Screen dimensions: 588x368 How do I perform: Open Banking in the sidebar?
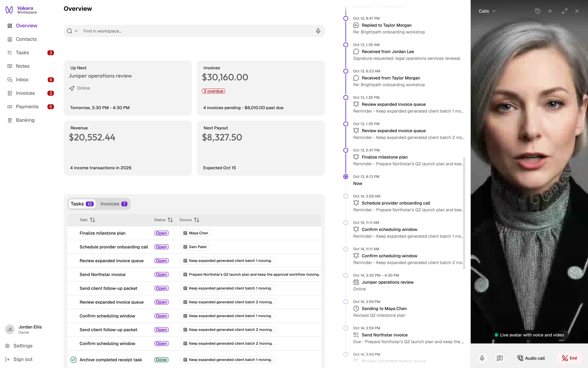tap(25, 120)
